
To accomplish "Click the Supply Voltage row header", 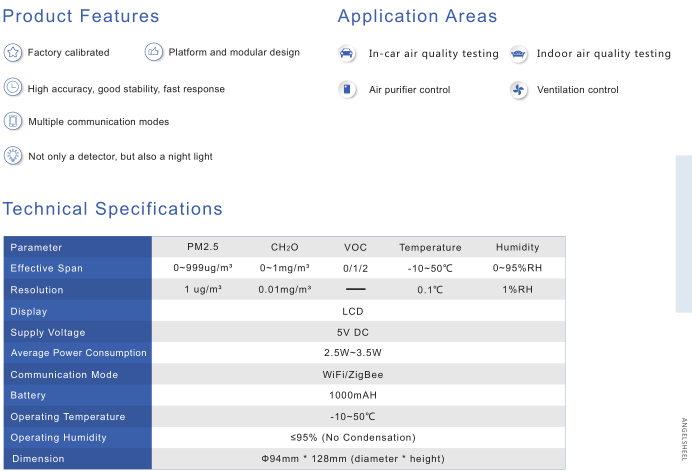I will pos(78,332).
